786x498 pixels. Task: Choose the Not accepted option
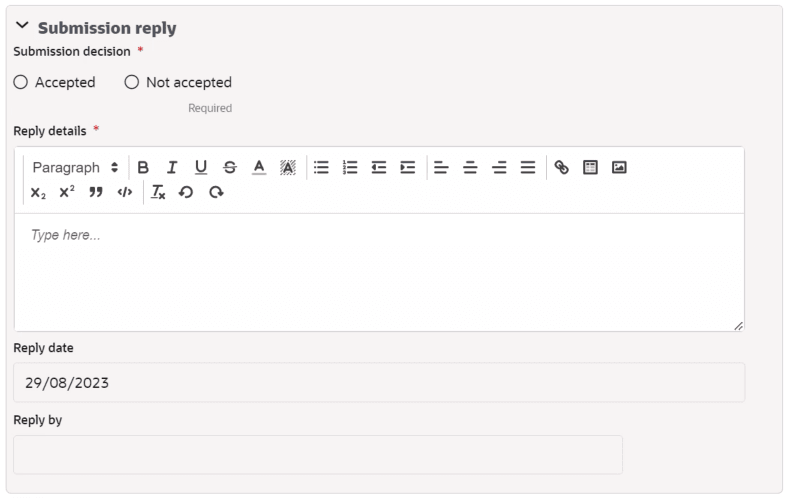132,82
